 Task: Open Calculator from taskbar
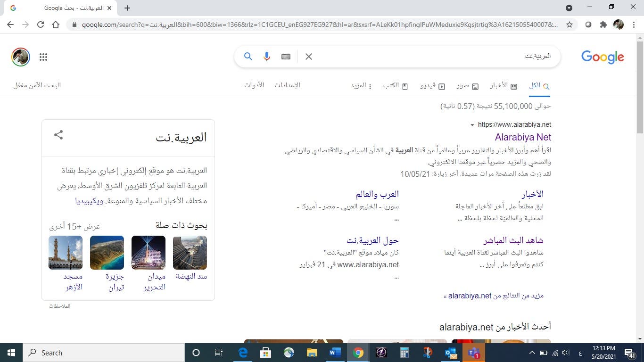click(404, 353)
